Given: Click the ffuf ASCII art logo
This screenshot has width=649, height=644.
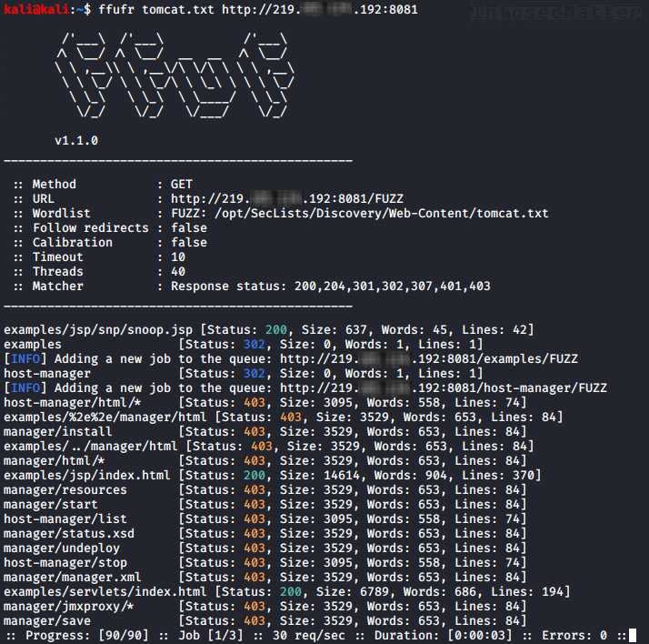Looking at the screenshot, I should point(174,76).
